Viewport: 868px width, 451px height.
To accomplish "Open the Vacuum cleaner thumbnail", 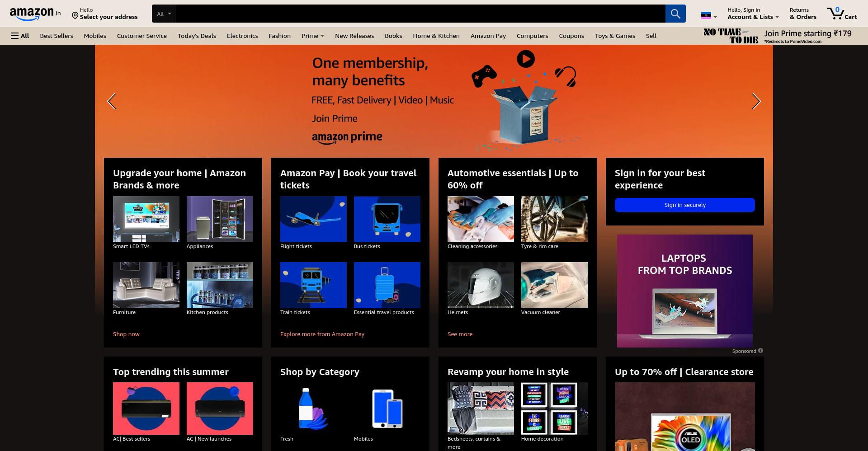I will point(554,285).
